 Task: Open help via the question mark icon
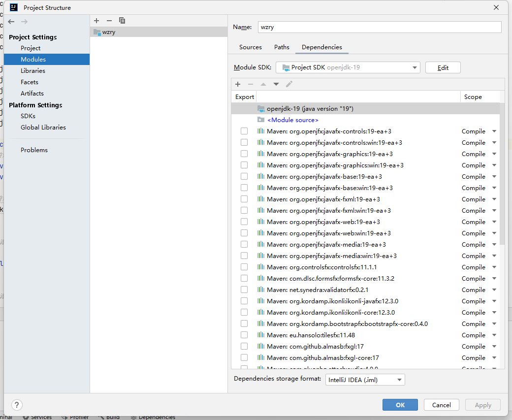[x=17, y=405]
